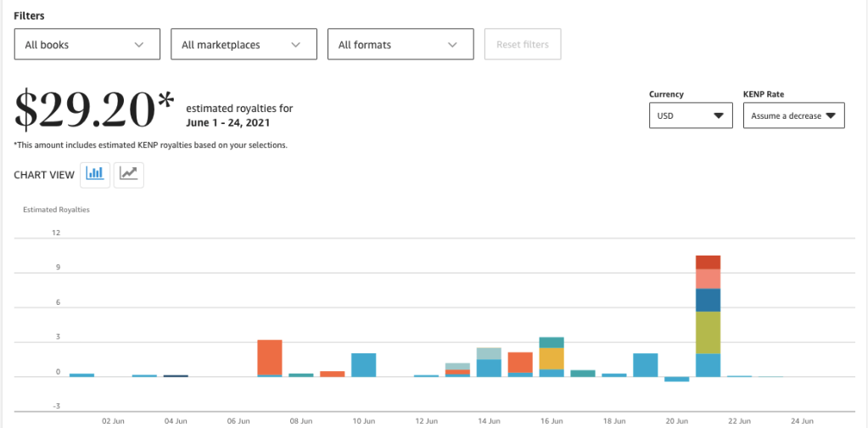Click olive green segment of 21 Jun bar

708,332
